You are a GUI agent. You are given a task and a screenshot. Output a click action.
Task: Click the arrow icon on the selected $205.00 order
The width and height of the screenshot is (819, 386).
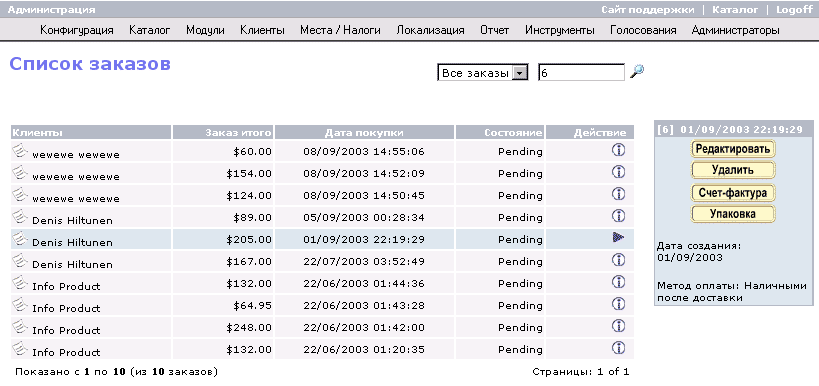point(618,238)
